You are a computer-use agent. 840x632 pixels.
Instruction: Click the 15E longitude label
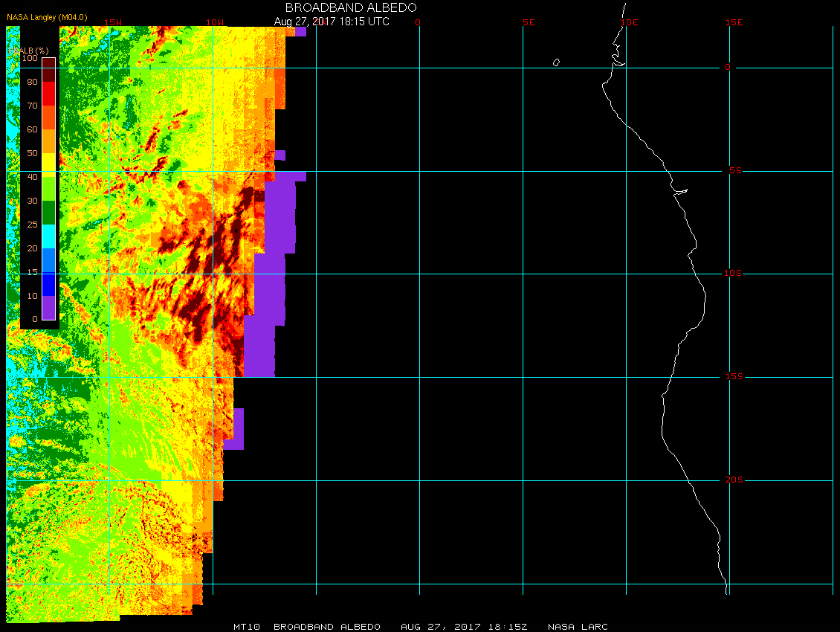click(x=734, y=22)
